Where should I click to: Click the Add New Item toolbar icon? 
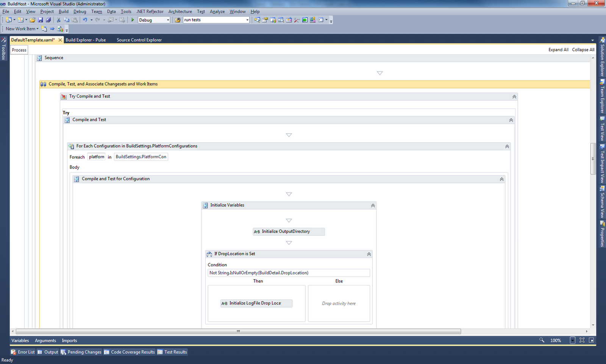(20, 20)
